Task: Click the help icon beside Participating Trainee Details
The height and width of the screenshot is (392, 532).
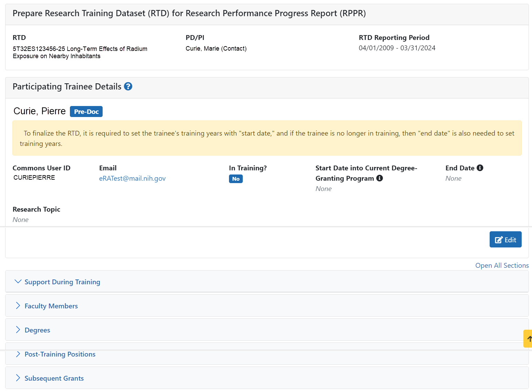Action: pos(128,86)
